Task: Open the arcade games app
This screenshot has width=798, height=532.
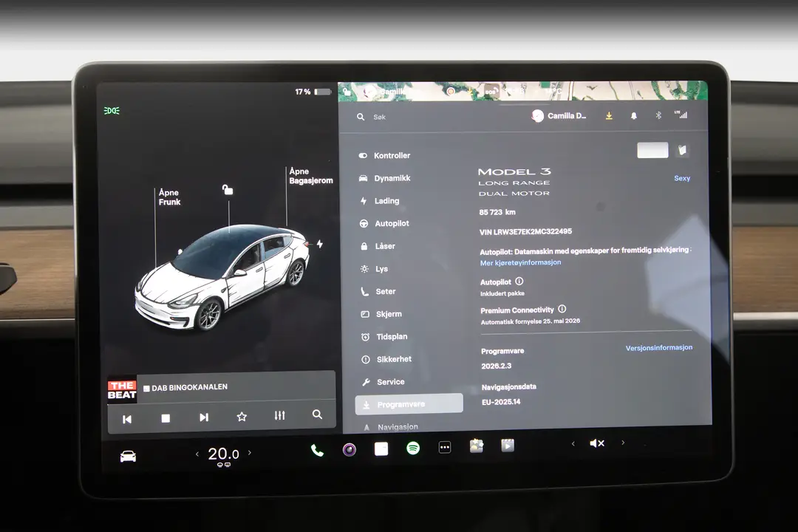Action: 477,446
